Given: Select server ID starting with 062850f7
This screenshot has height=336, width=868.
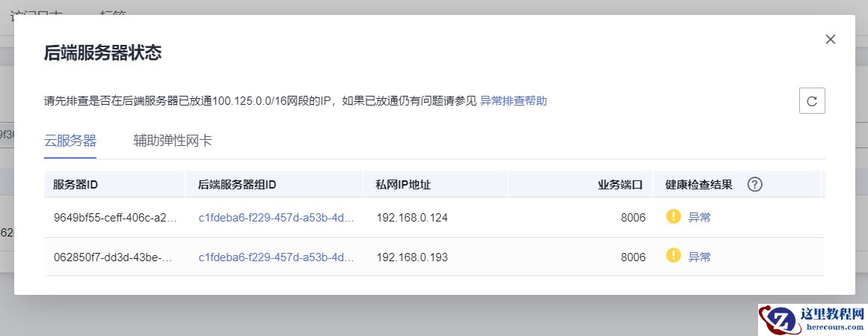Looking at the screenshot, I should (x=113, y=257).
